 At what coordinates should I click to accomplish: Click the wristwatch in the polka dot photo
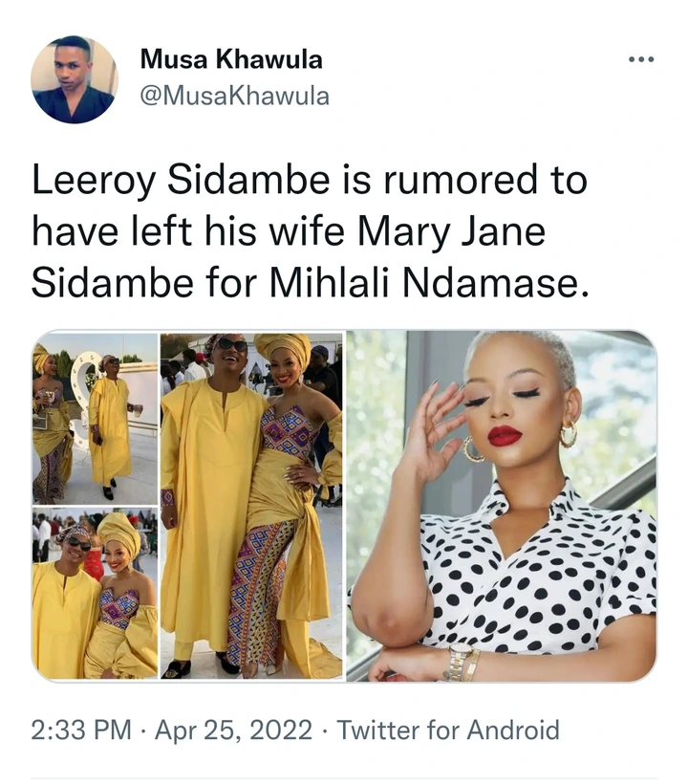(460, 661)
